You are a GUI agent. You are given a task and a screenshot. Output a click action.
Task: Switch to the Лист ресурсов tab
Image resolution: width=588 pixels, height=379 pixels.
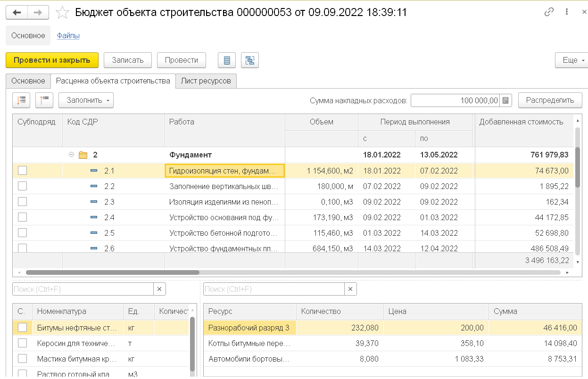pyautogui.click(x=206, y=81)
